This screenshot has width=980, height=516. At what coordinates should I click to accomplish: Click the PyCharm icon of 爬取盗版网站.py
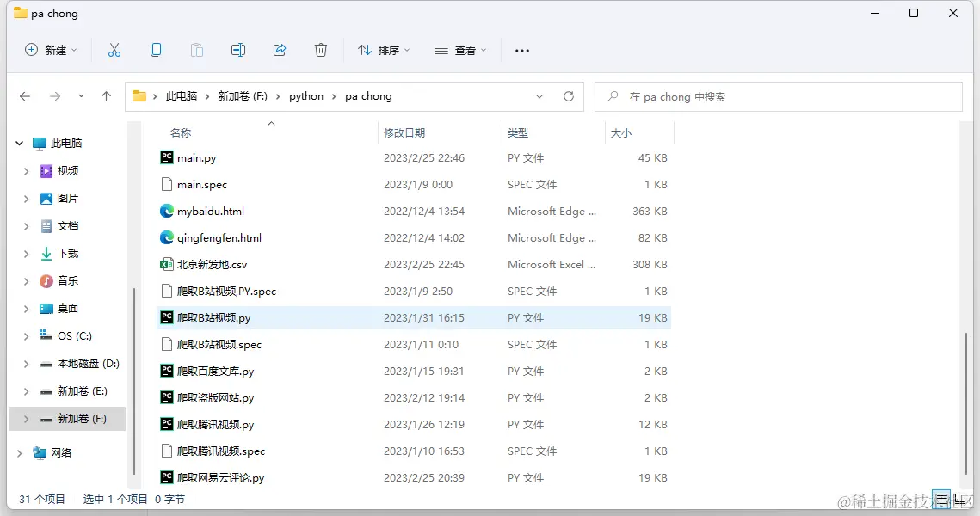pos(166,397)
